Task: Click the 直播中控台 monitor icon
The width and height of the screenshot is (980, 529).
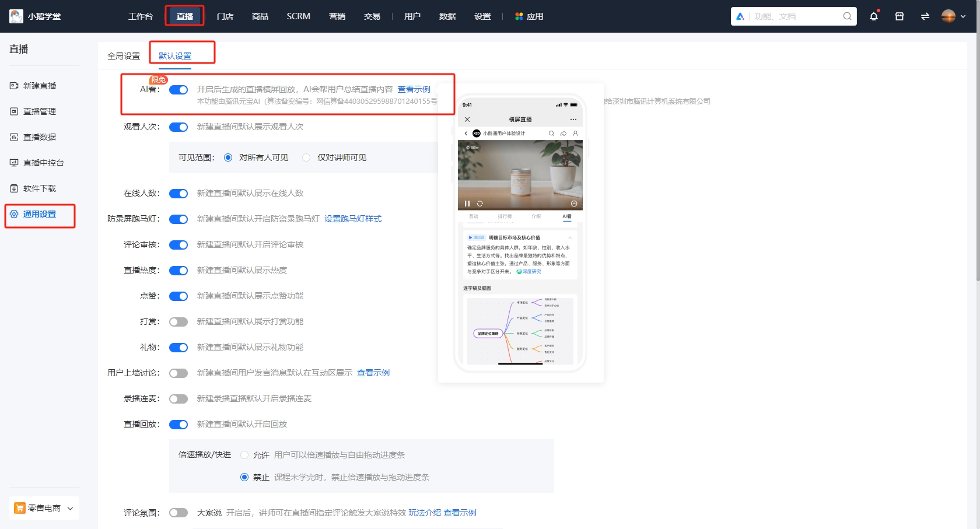Action: pyautogui.click(x=14, y=163)
